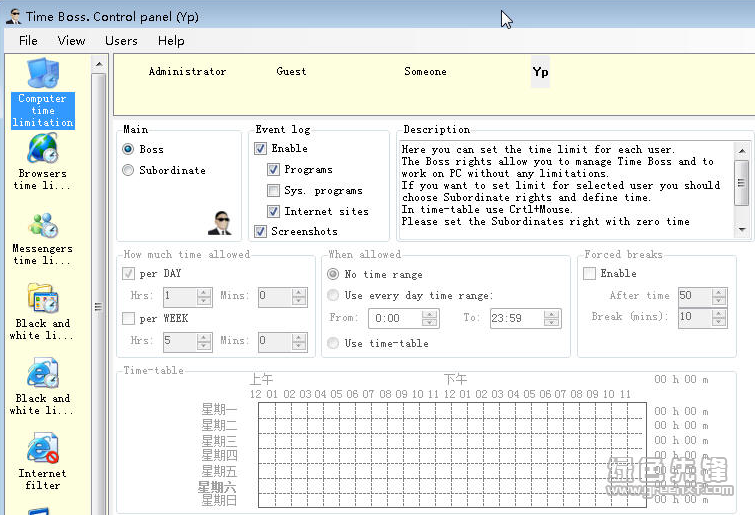Select the Yp user

tap(540, 72)
